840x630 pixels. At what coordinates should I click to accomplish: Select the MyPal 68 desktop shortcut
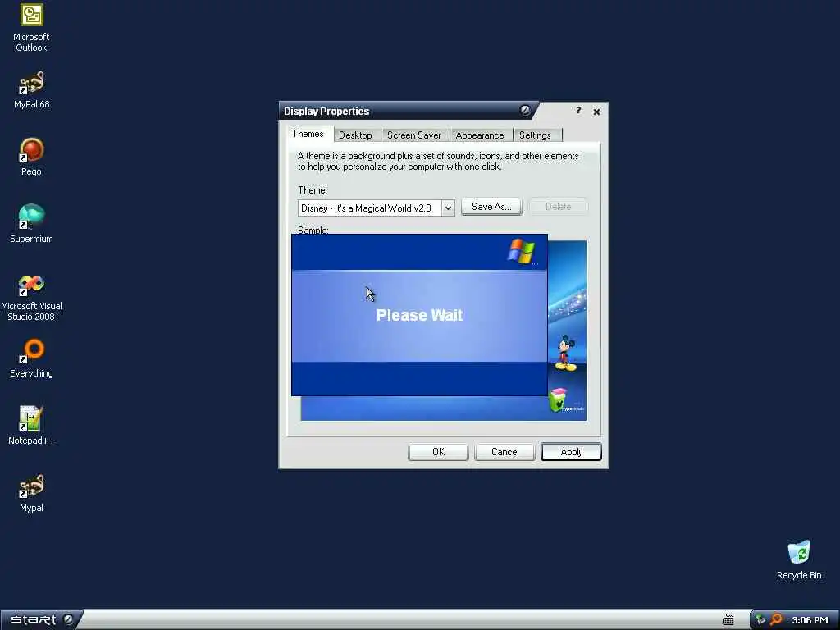tap(31, 90)
